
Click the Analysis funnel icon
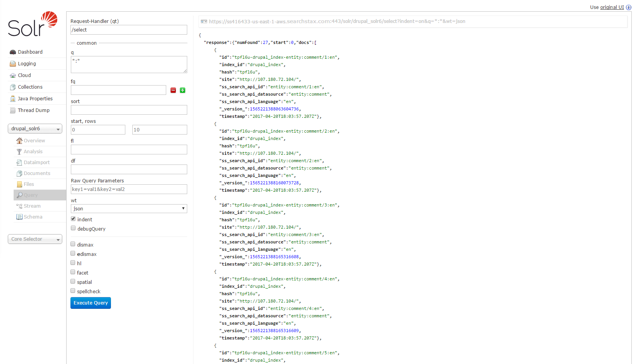click(x=19, y=152)
